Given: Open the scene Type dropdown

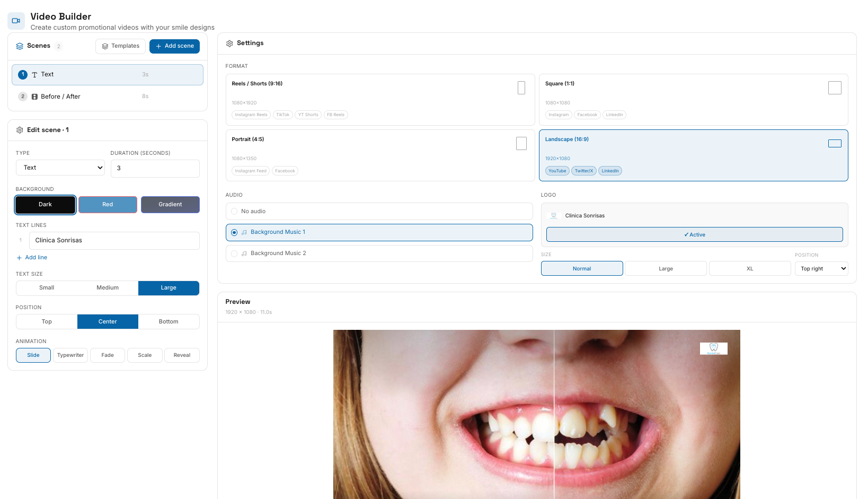Looking at the screenshot, I should (x=60, y=168).
